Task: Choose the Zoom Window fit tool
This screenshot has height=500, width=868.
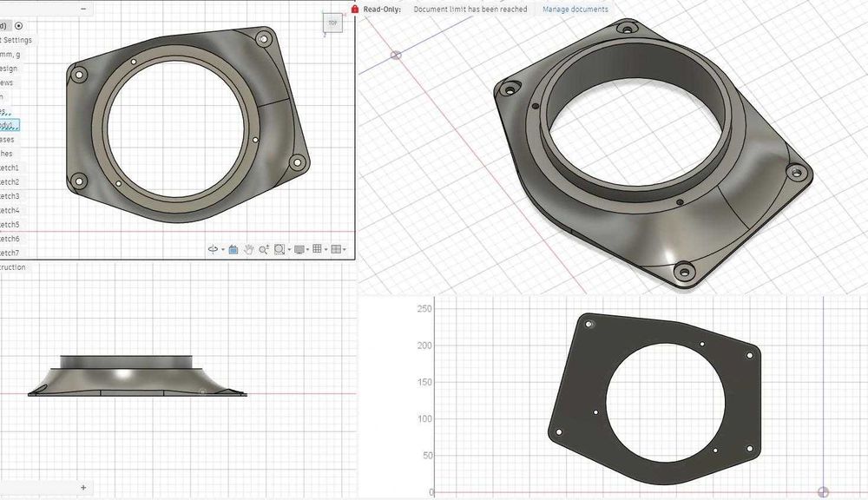Action: click(279, 249)
